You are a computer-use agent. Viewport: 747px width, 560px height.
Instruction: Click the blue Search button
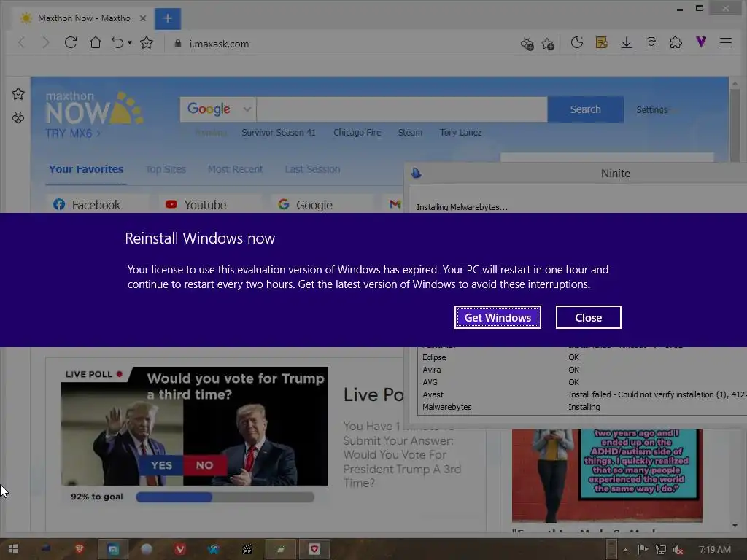coord(586,109)
